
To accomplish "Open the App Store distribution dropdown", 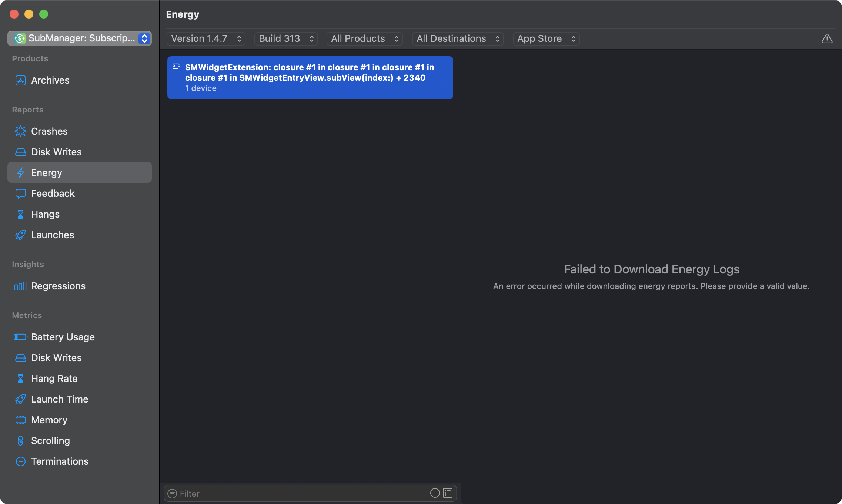I will click(546, 38).
